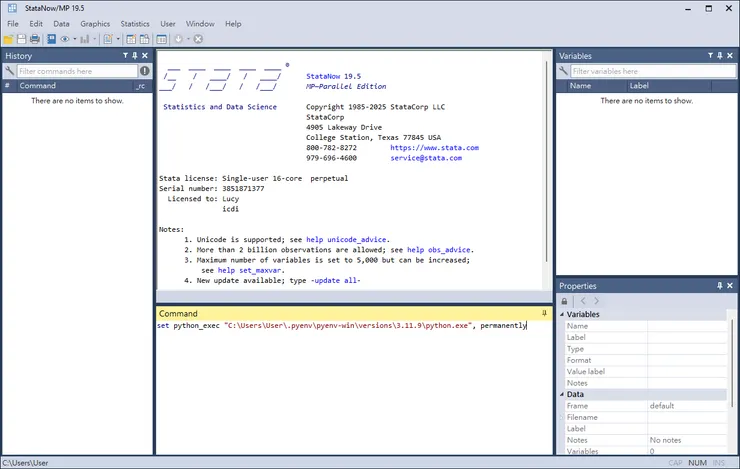Open the Do-file Editor icon
The height and width of the screenshot is (469, 740).
pyautogui.click(x=108, y=39)
